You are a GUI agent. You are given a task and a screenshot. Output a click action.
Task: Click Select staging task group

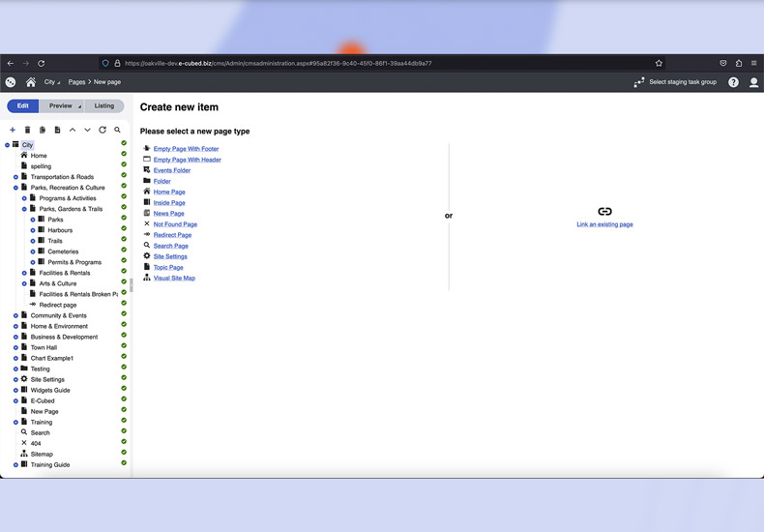pos(682,82)
